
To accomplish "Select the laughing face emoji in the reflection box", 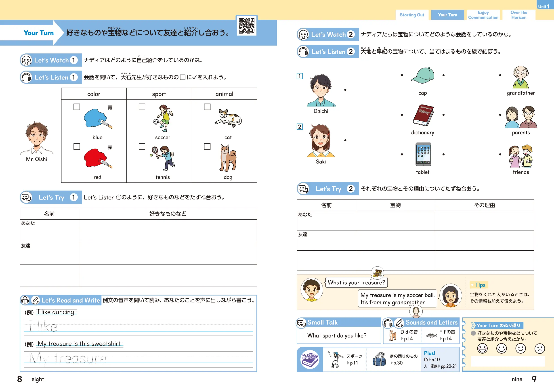I will pos(482,348).
